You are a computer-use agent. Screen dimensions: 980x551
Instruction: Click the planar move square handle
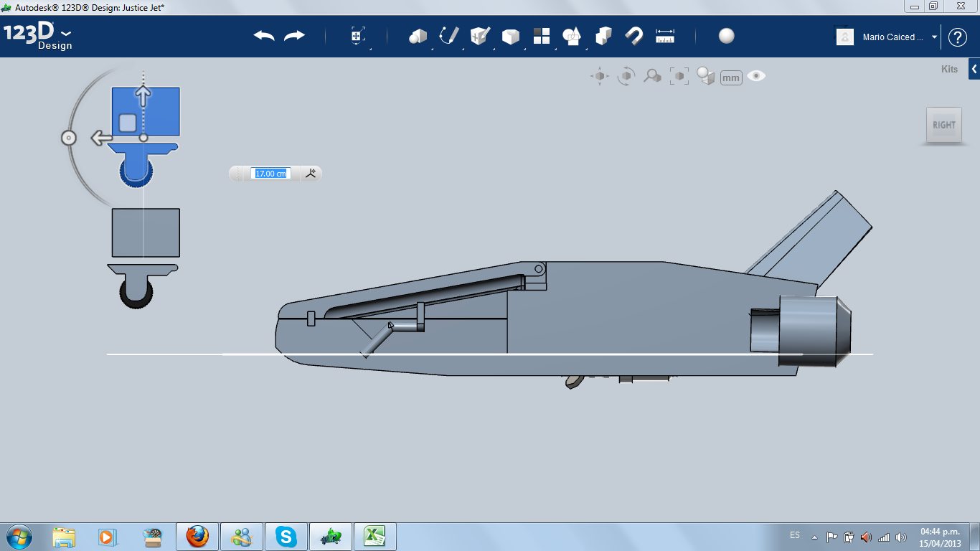127,123
